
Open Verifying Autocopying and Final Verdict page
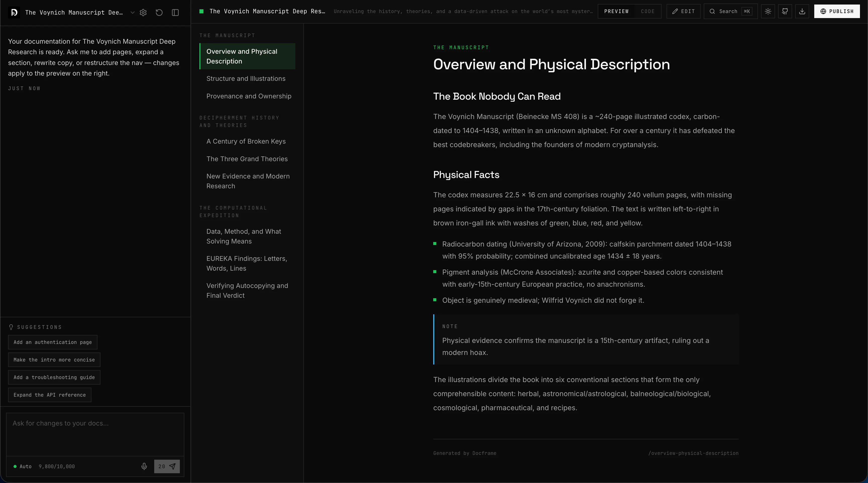[x=247, y=291]
